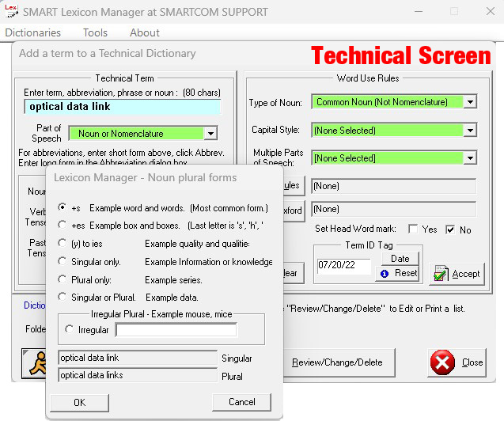Screen dimensions: 504x421
Task: Expand Multiple Parts of Speech dropdown arrow
Action: pos(470,157)
